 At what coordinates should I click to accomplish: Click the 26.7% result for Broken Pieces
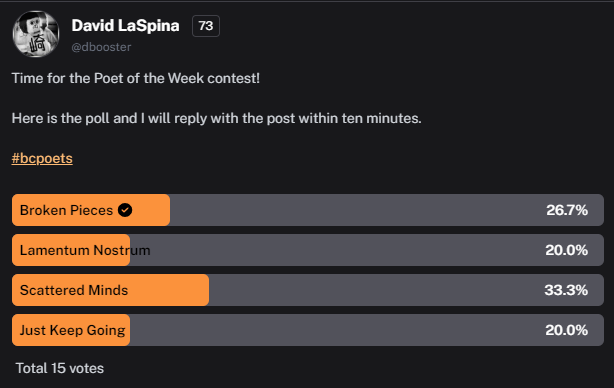click(567, 210)
